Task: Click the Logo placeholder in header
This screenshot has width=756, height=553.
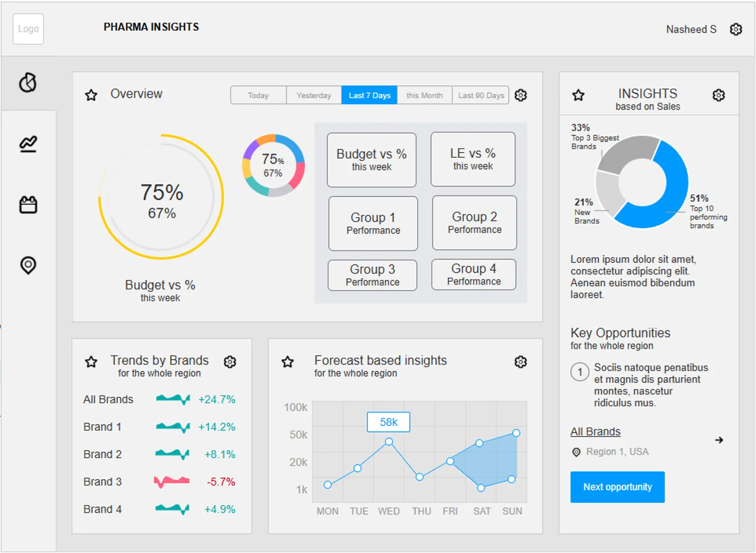Action: point(28,29)
